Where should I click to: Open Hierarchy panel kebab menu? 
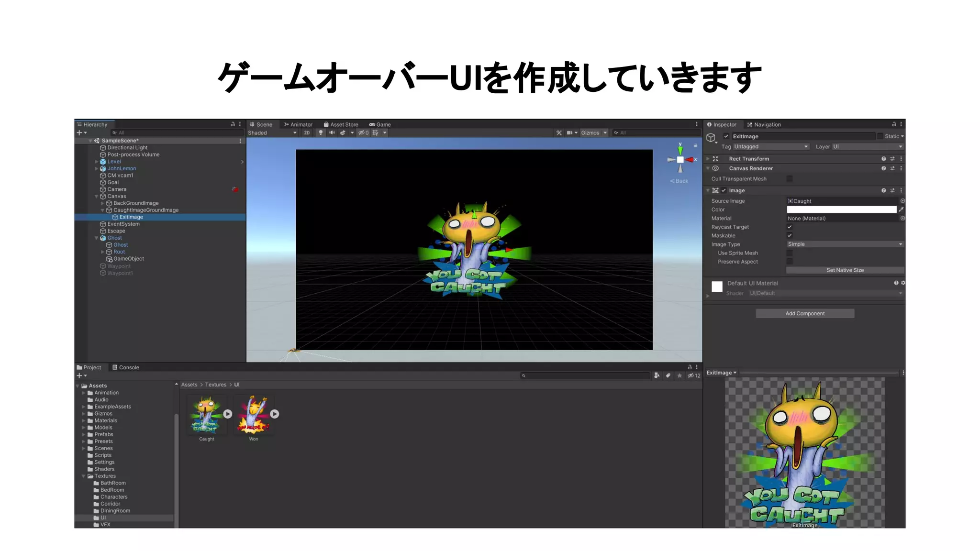pos(240,124)
